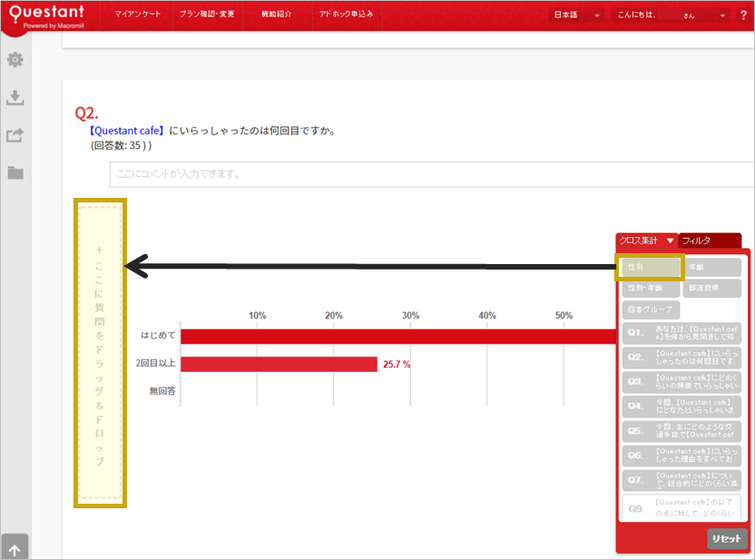Click the scroll-to-top arrow button

(x=15, y=547)
